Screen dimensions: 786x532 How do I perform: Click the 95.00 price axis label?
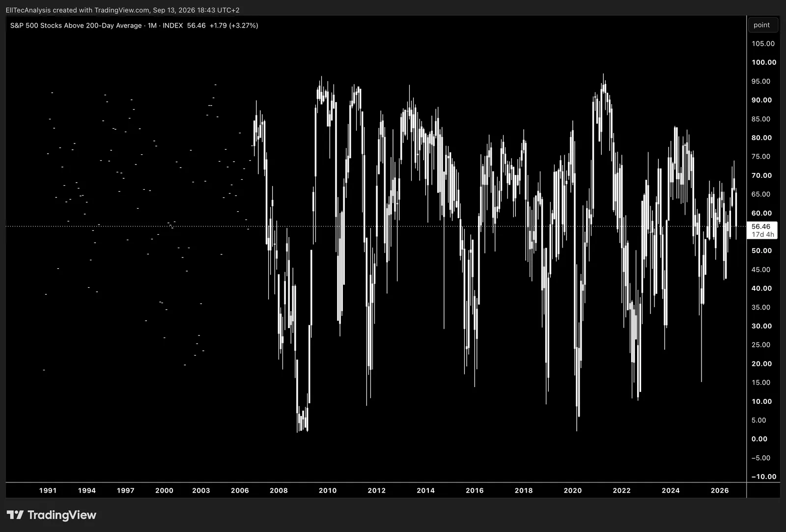coord(761,82)
